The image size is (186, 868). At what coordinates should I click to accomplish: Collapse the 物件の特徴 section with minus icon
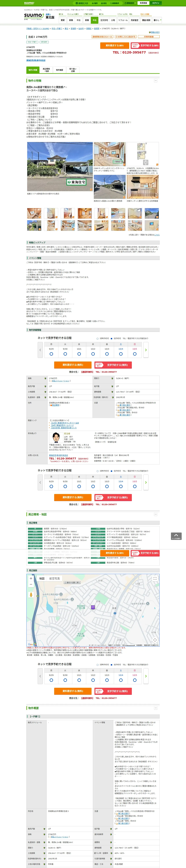click(156, 81)
